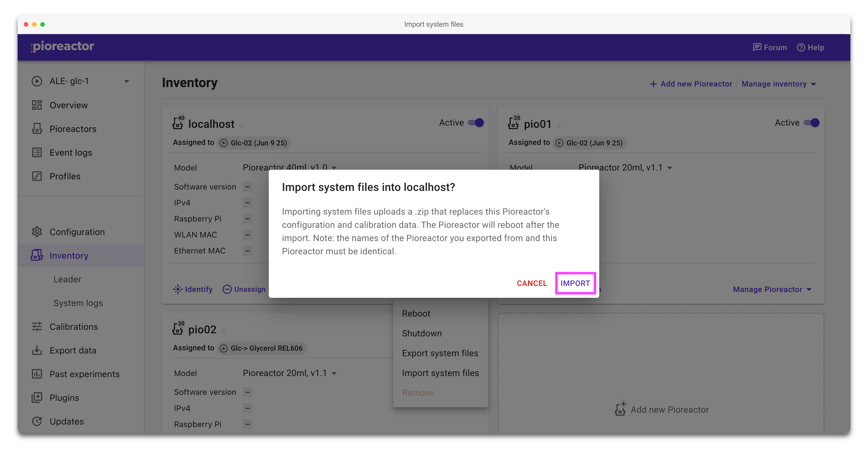This screenshot has height=454, width=868.
Task: Expand the ALE- glc-1 experiment dropdown
Action: 127,81
